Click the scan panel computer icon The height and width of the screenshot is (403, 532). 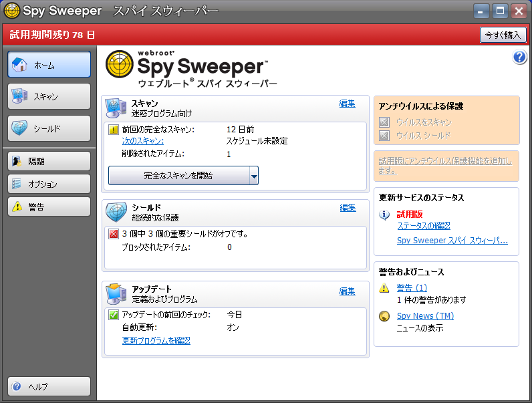coord(116,108)
